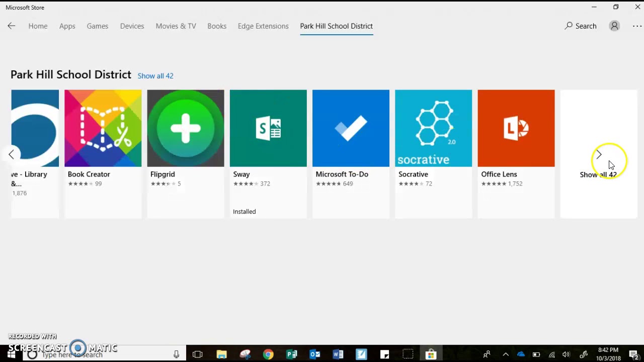Show hidden system tray icons

(x=506, y=354)
